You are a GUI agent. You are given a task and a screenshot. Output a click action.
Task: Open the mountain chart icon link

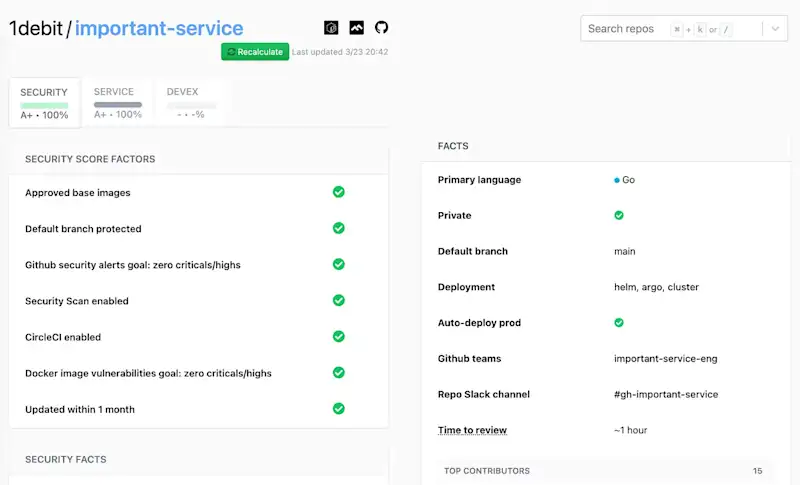pyautogui.click(x=357, y=28)
